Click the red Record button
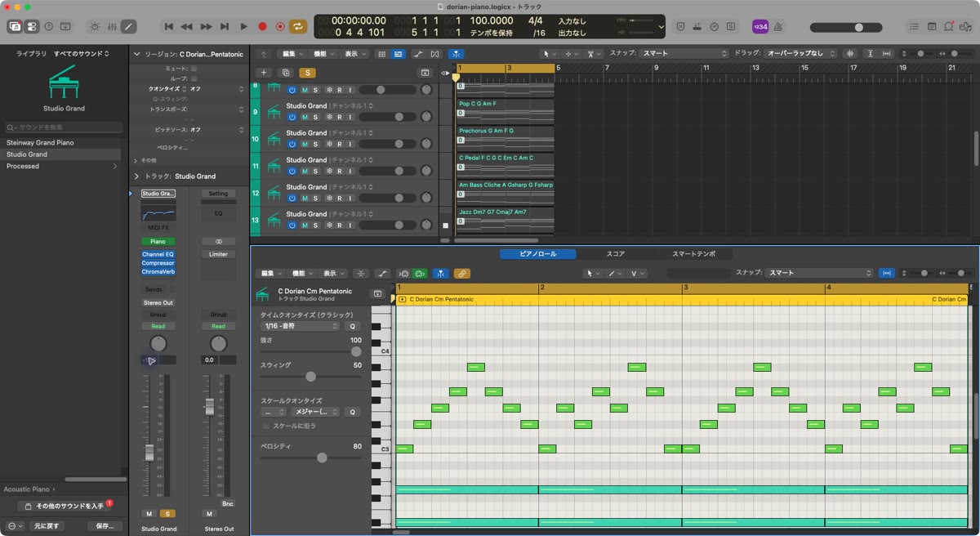980x536 pixels. [x=261, y=26]
